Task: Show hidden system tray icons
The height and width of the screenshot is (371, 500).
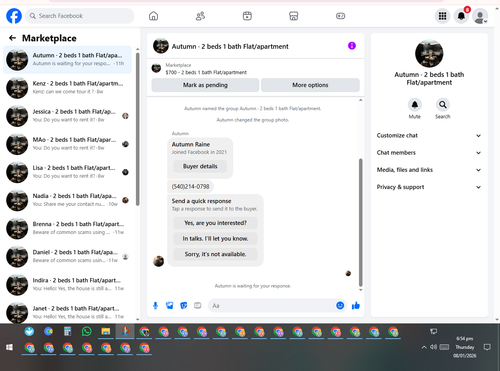Action: (x=424, y=347)
